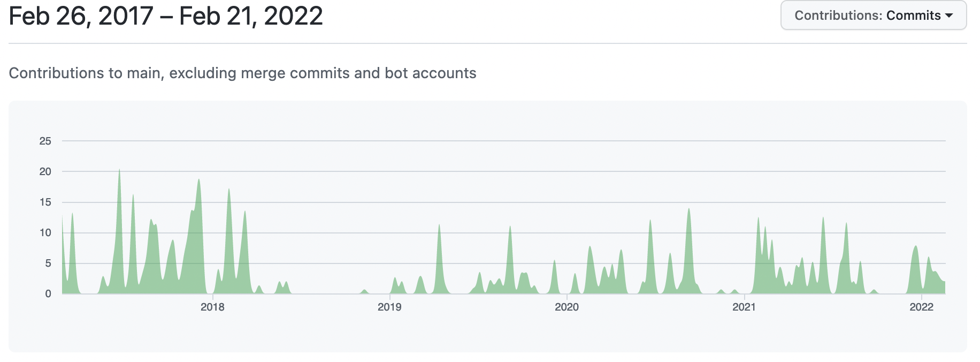This screenshot has width=980, height=362.
Task: Click the 'Contributions to main' description text
Action: click(242, 73)
